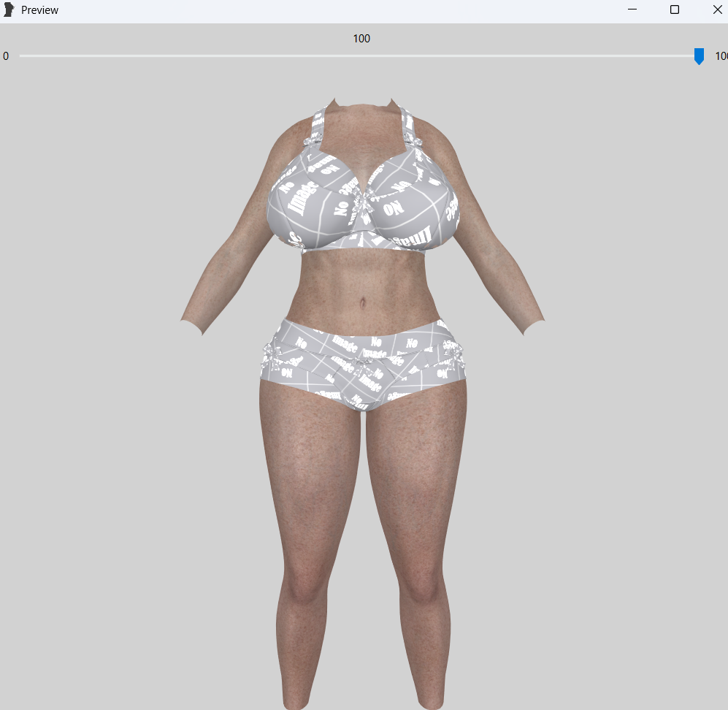Minimize the Preview window
The width and height of the screenshot is (728, 710).
point(632,9)
